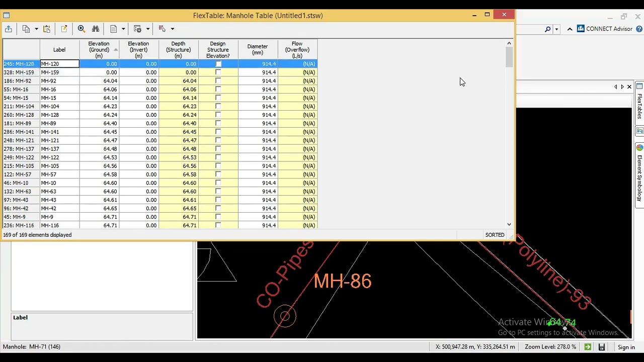The image size is (644, 362).
Task: Click the Select in Drawing icon
Action: tap(162, 29)
